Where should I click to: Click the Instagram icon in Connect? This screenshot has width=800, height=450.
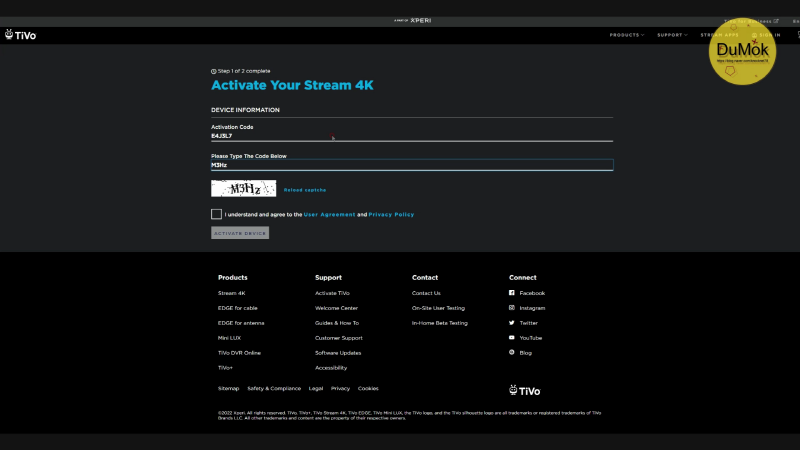[512, 308]
